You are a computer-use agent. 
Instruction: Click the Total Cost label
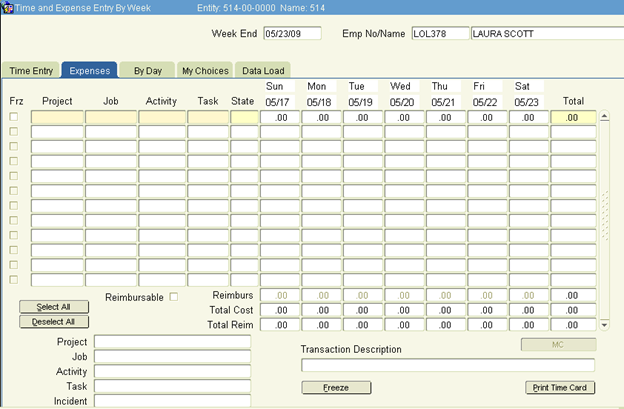click(231, 310)
